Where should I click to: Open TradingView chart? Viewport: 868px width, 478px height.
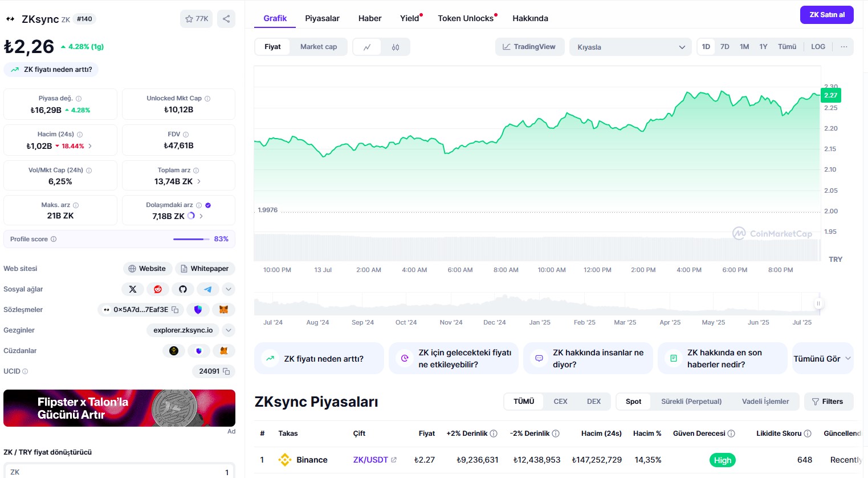529,47
